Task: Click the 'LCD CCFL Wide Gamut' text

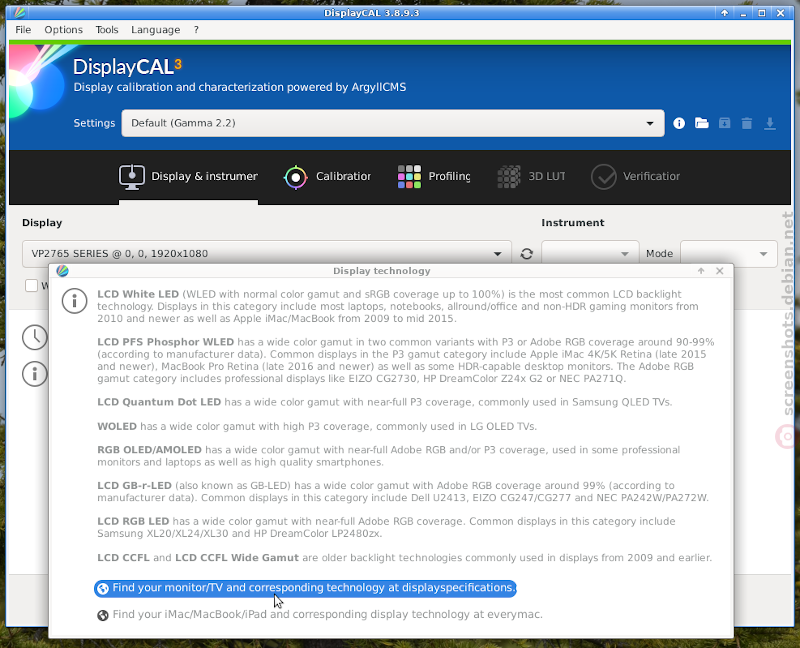Action: pos(237,558)
